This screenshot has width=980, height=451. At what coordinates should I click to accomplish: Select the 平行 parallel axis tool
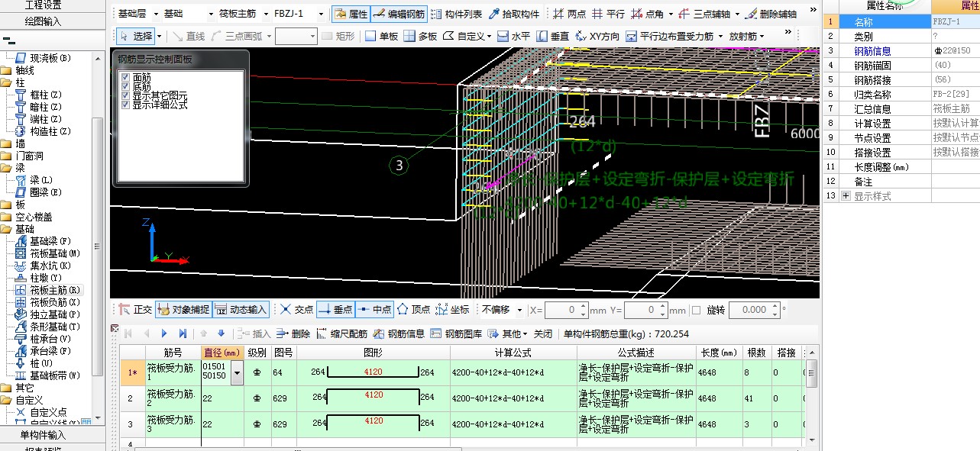(607, 14)
